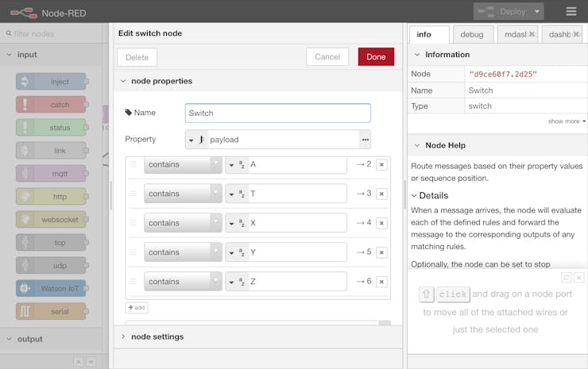Switch to the debug sidebar tab
This screenshot has width=588, height=369.
coord(472,34)
